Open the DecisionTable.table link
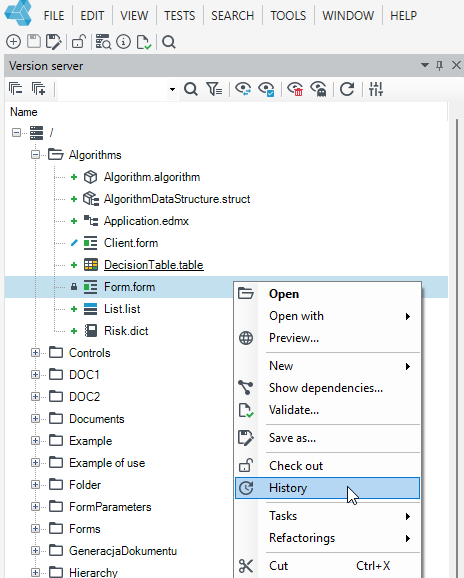This screenshot has width=464, height=578. pos(154,265)
